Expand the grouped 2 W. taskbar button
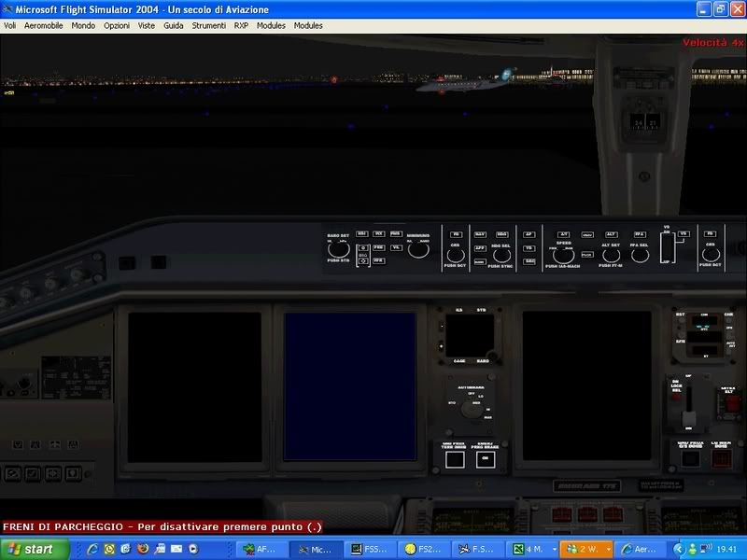 point(585,549)
